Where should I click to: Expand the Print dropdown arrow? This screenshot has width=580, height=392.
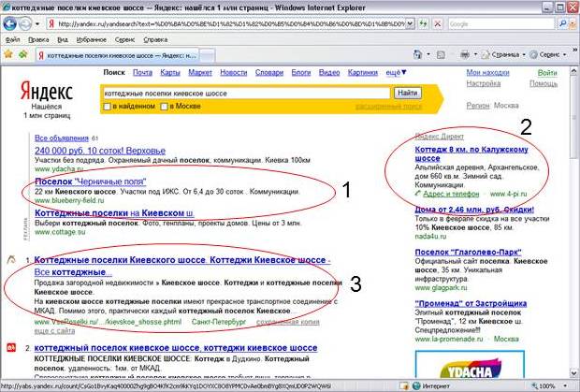pos(475,55)
